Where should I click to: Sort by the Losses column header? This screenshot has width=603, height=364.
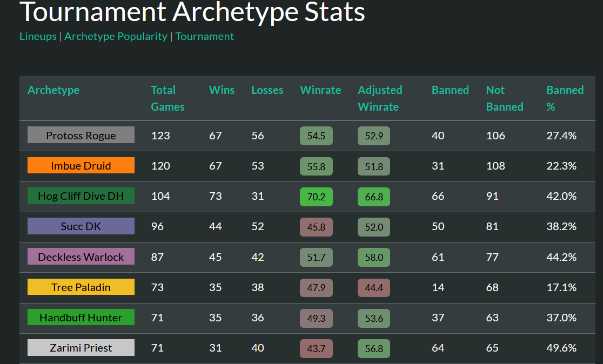[x=267, y=90]
